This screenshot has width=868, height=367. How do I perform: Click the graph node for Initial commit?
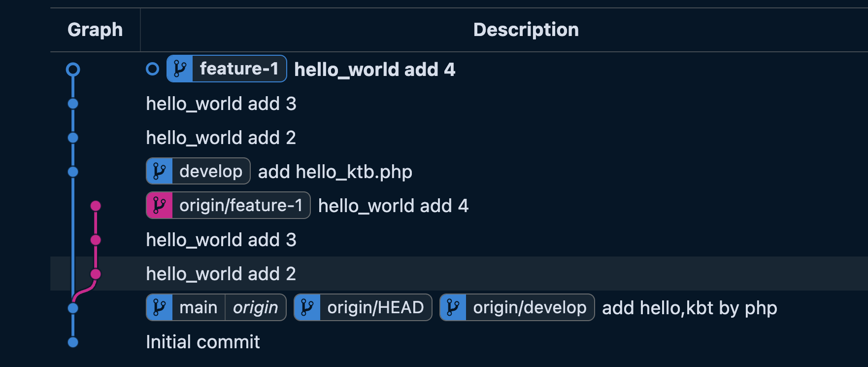[x=73, y=342]
